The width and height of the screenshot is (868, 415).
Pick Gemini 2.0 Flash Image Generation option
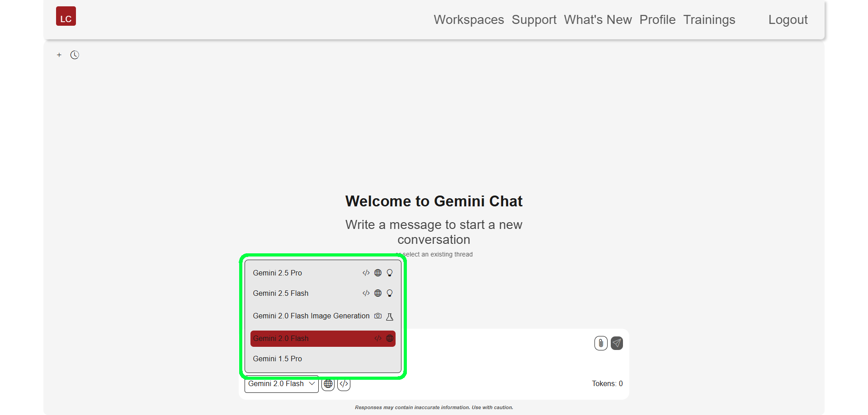pyautogui.click(x=323, y=316)
